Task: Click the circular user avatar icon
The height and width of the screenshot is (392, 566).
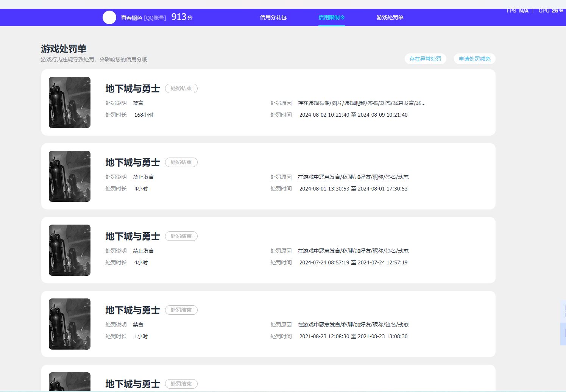Action: click(x=109, y=17)
